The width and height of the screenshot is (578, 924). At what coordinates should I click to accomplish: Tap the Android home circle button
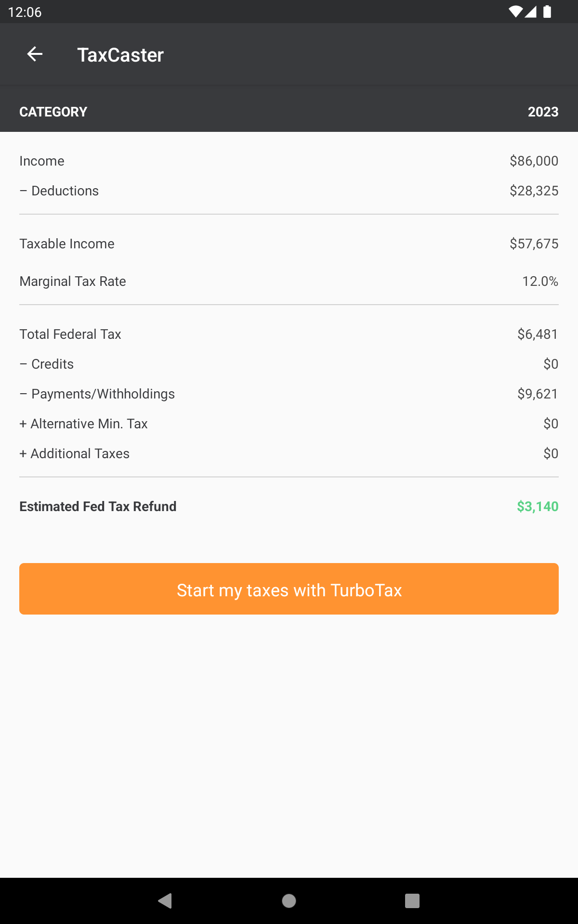(x=289, y=900)
